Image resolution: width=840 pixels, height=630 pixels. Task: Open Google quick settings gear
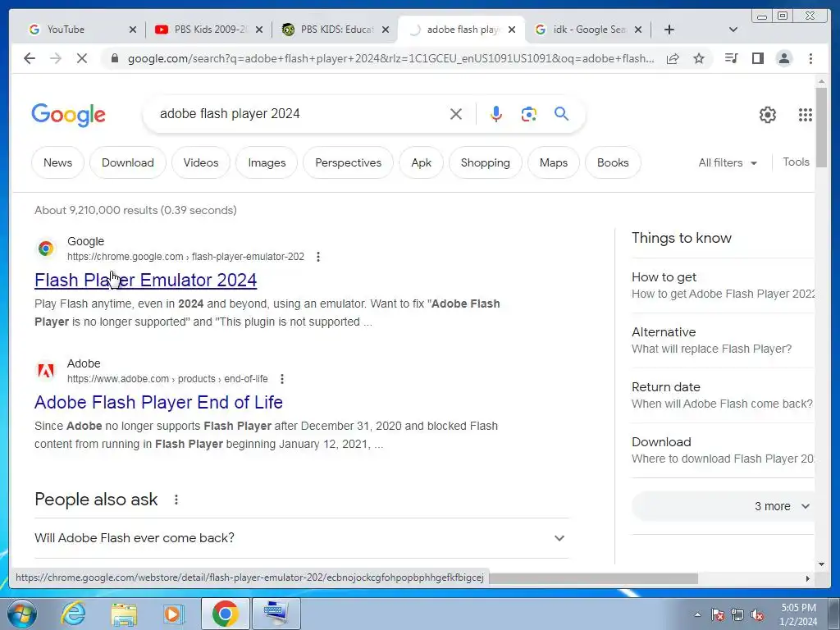coord(768,115)
